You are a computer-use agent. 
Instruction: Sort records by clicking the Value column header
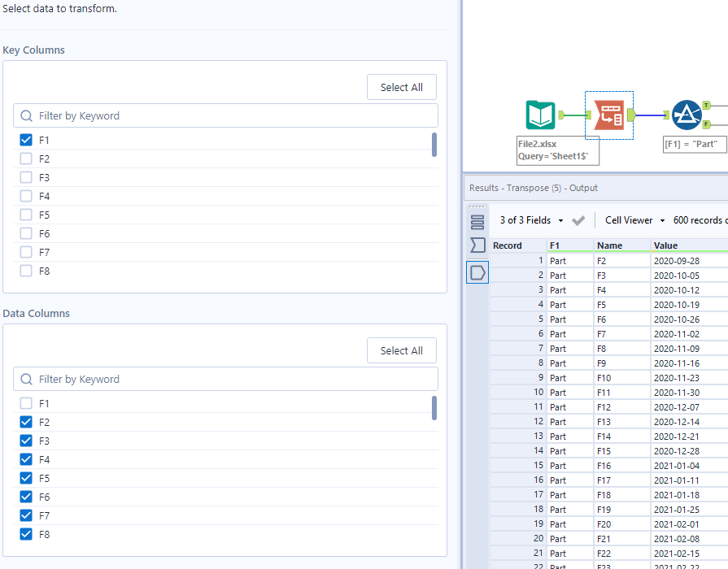[x=665, y=245]
